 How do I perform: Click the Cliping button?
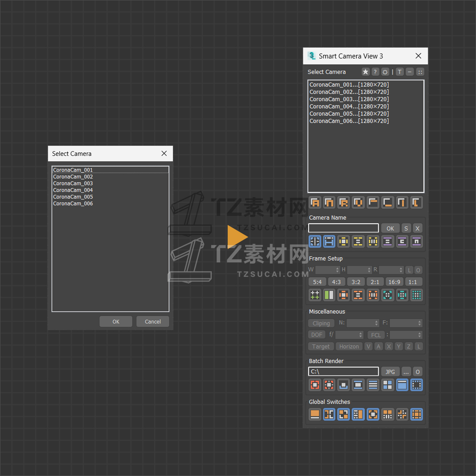coord(321,323)
